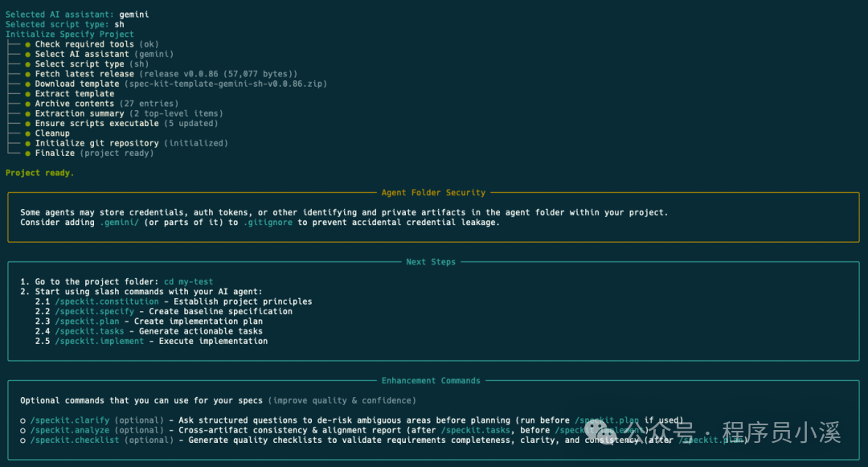The image size is (868, 467).
Task: Click the status dot beside Check required tools
Action: 27,44
